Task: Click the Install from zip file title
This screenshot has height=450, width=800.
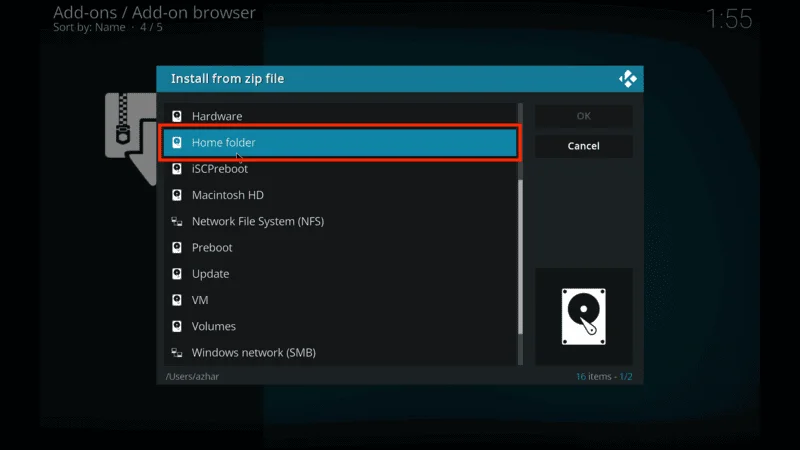Action: [x=228, y=79]
